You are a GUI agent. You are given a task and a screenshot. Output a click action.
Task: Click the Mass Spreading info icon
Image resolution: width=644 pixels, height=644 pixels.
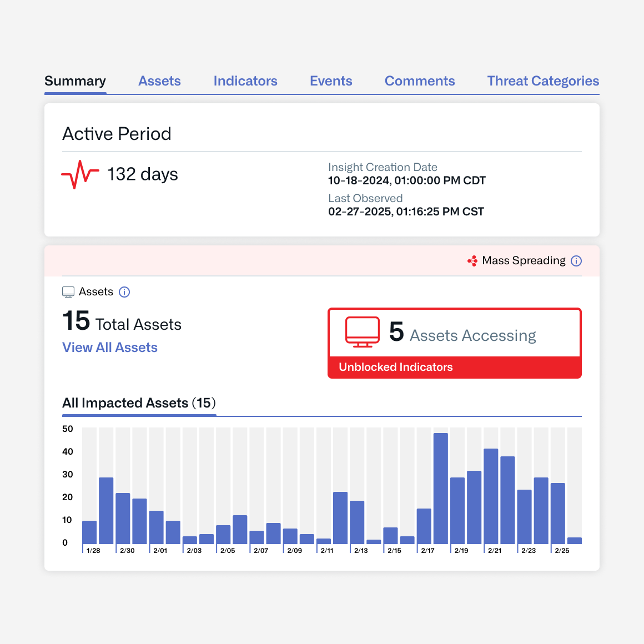click(576, 261)
